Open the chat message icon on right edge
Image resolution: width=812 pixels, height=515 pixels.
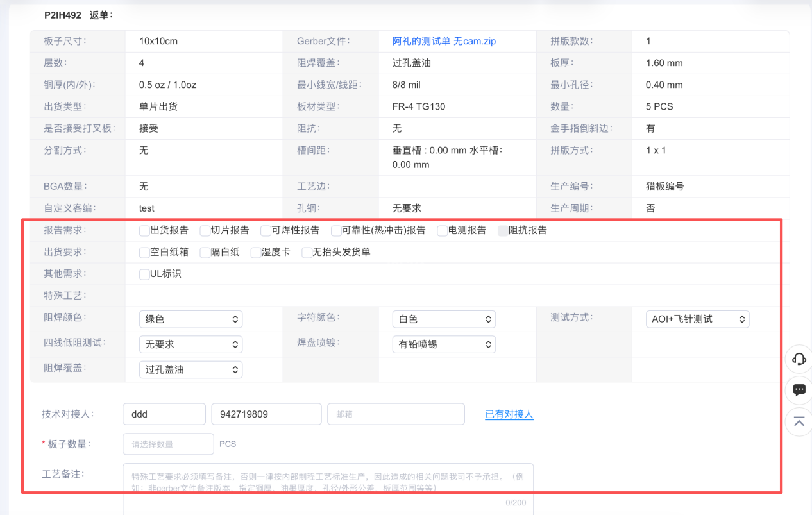pos(799,391)
